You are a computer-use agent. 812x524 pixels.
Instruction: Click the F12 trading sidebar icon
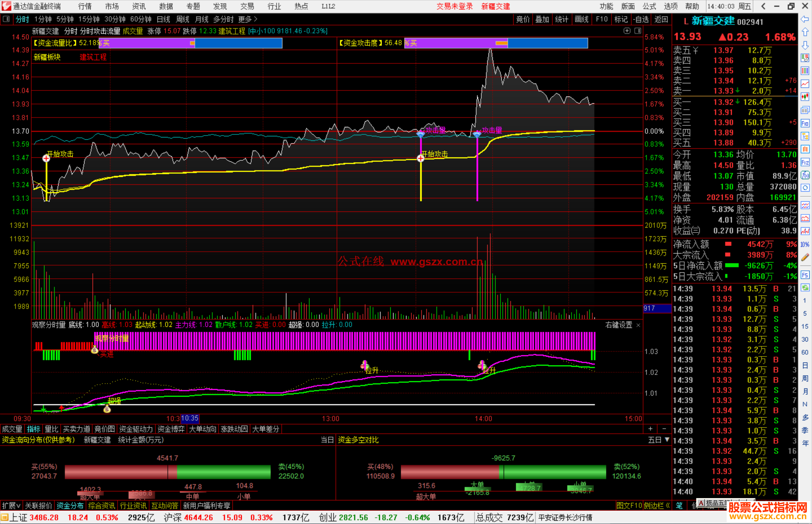(805, 162)
